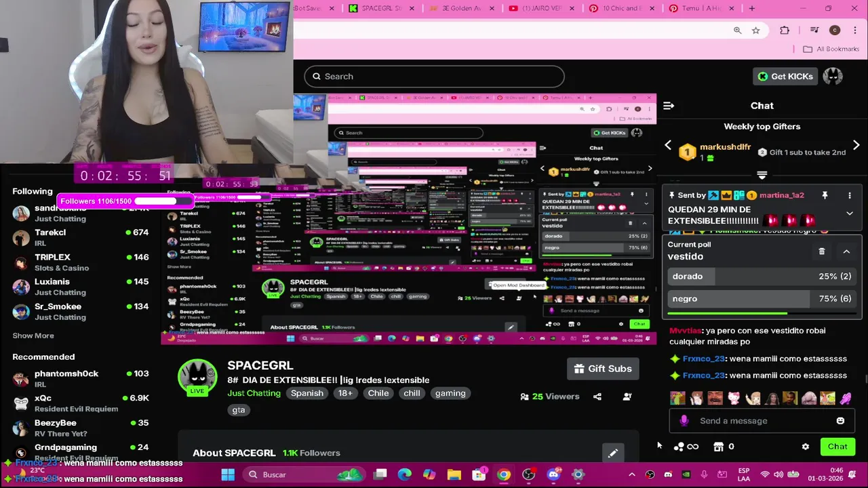Unpin the pinned message from martina_1a2
The height and width of the screenshot is (488, 868).
point(825,195)
